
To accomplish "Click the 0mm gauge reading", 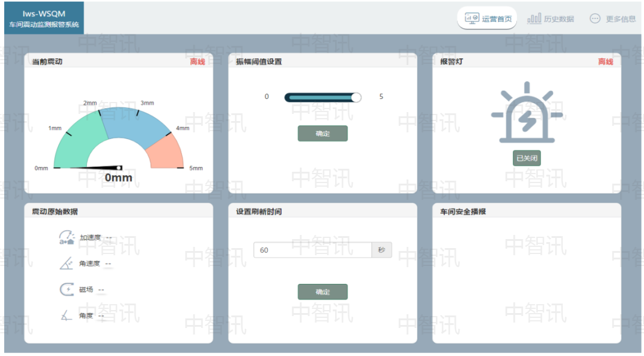I will click(118, 178).
